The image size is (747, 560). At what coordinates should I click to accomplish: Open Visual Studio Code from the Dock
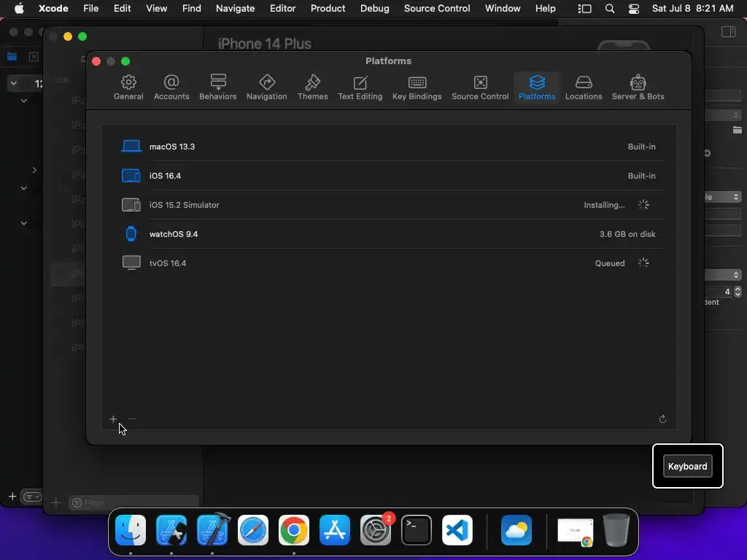[457, 530]
